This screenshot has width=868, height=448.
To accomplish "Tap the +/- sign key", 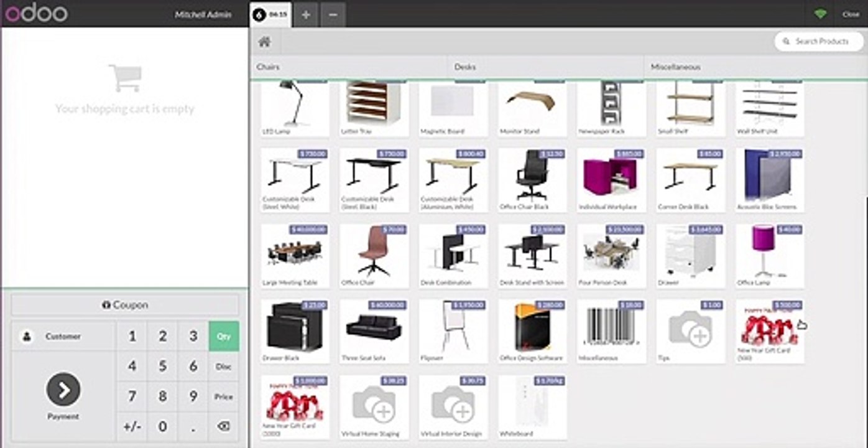I will [x=132, y=426].
